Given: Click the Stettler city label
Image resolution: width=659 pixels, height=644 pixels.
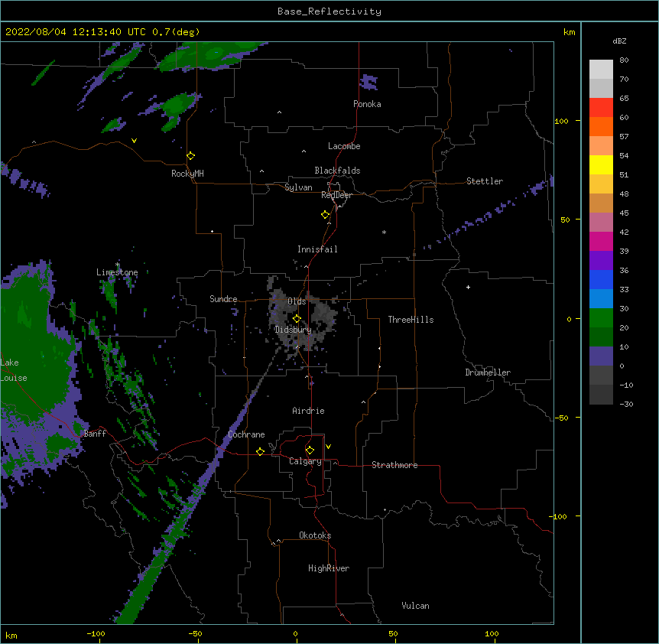Looking at the screenshot, I should pyautogui.click(x=485, y=181).
